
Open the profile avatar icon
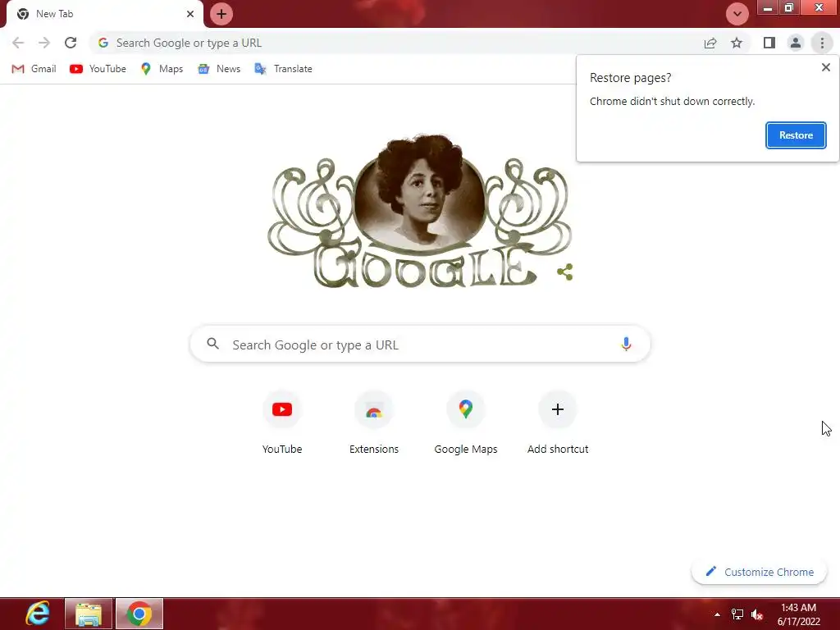tap(796, 43)
